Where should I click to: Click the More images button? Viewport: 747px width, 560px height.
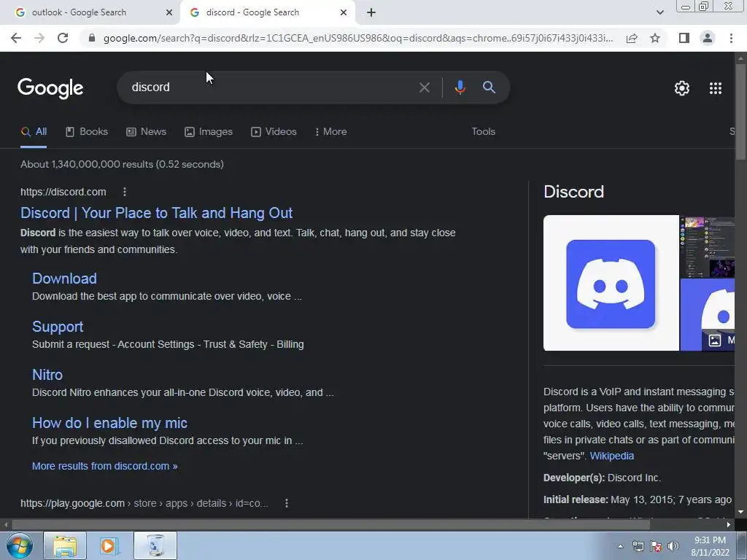click(720, 340)
